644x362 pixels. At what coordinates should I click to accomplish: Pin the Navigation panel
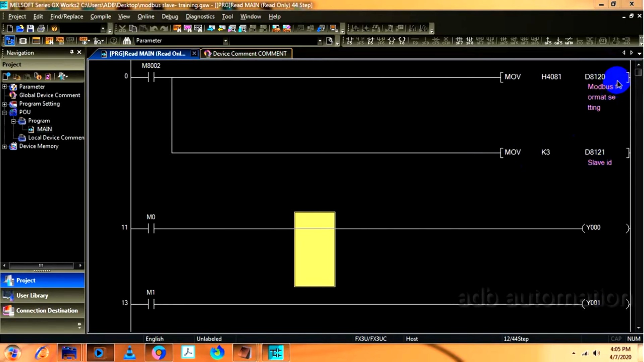click(71, 52)
